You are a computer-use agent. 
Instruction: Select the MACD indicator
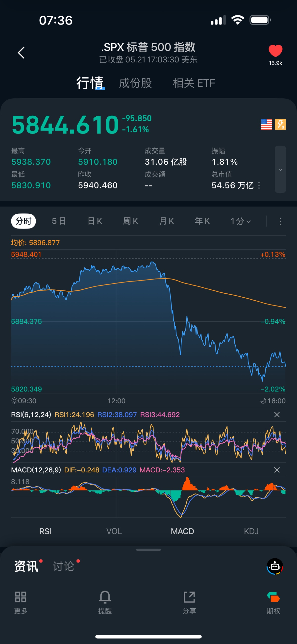[x=182, y=531]
